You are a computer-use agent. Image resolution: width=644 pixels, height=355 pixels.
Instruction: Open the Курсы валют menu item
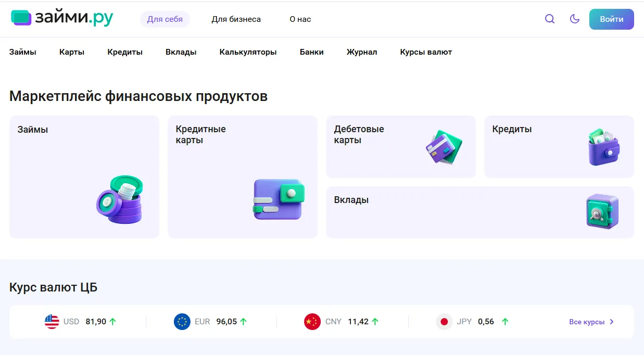point(426,52)
